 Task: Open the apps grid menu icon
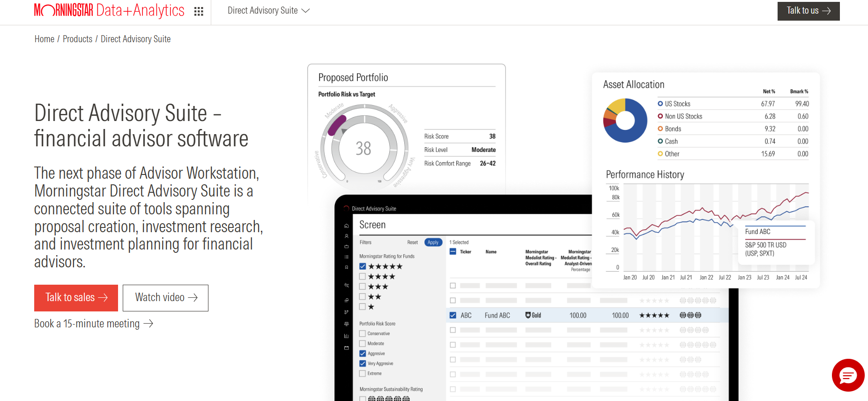click(199, 11)
